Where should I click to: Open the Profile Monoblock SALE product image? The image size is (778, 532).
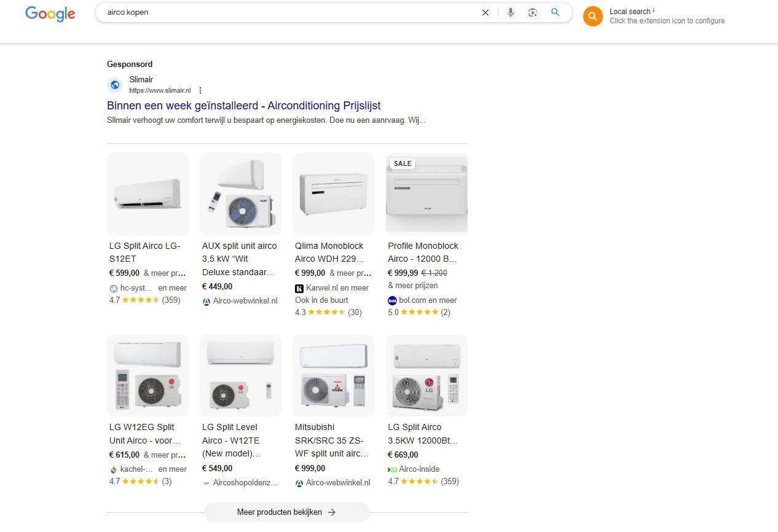[x=426, y=194]
